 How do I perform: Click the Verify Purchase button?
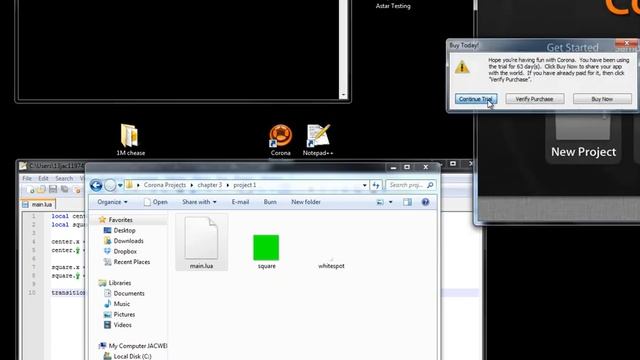[535, 99]
